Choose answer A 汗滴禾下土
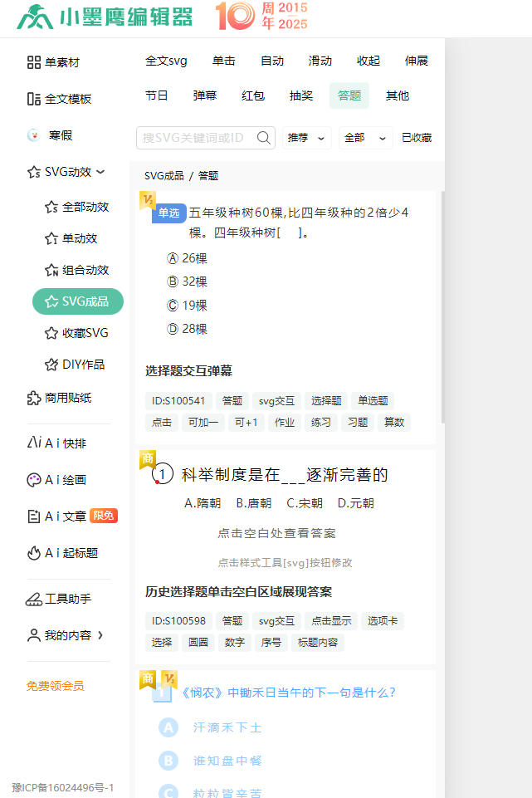Viewport: 532px width, 798px height. 210,727
